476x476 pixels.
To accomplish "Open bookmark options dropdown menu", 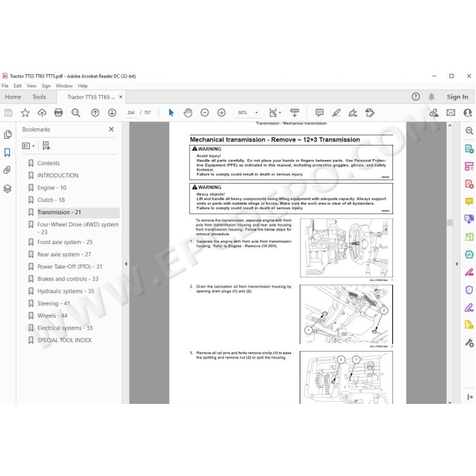I will 29,146.
